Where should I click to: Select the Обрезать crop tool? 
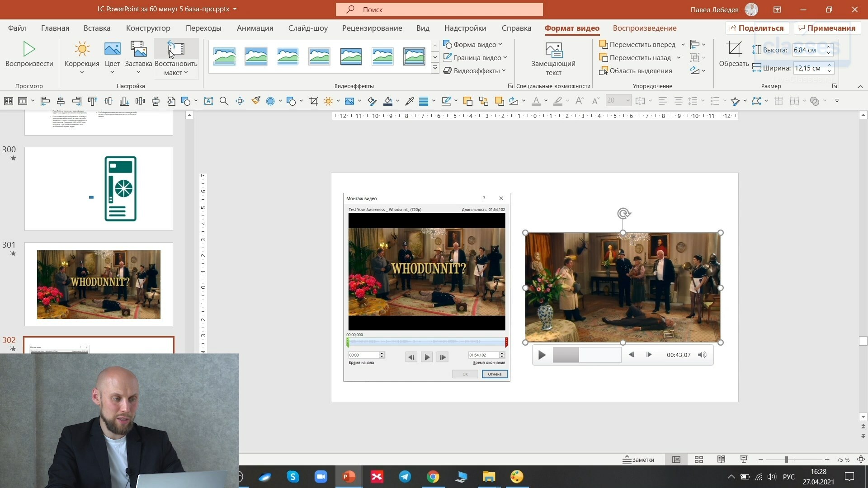point(734,54)
